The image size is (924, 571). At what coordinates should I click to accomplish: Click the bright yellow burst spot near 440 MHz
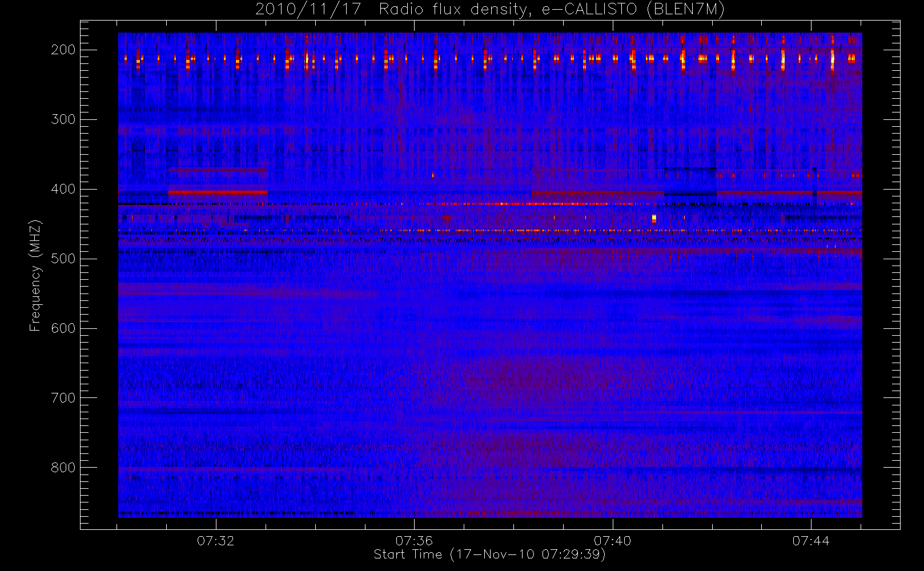point(654,219)
